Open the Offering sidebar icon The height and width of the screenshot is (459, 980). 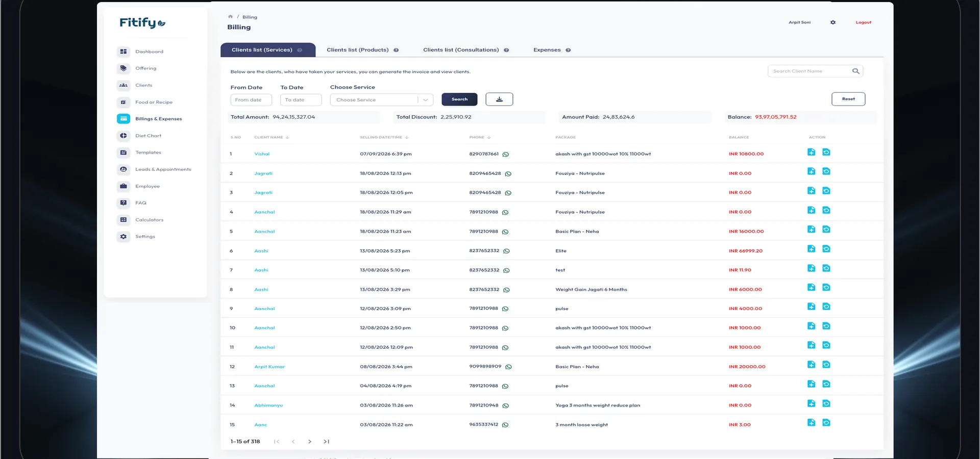(124, 68)
